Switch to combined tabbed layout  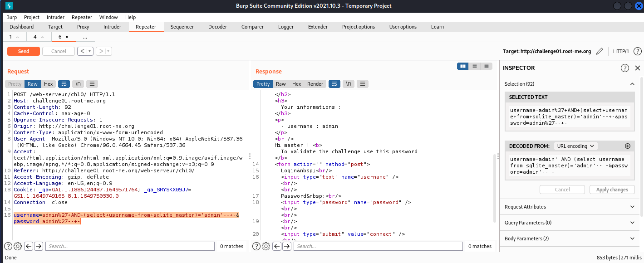pyautogui.click(x=487, y=66)
